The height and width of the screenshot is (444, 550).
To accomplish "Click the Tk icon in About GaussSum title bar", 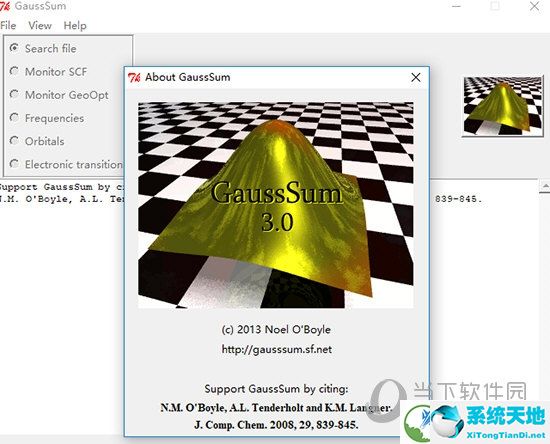I will [x=134, y=77].
